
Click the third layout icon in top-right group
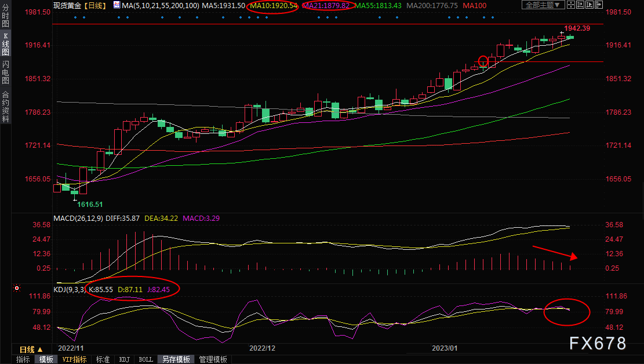[590, 5]
